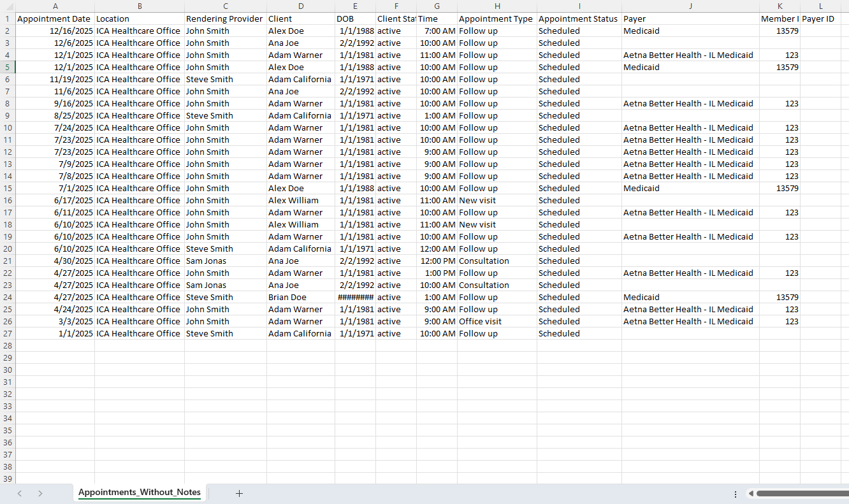Click the horizontal scrollbar thumb

coord(802,493)
